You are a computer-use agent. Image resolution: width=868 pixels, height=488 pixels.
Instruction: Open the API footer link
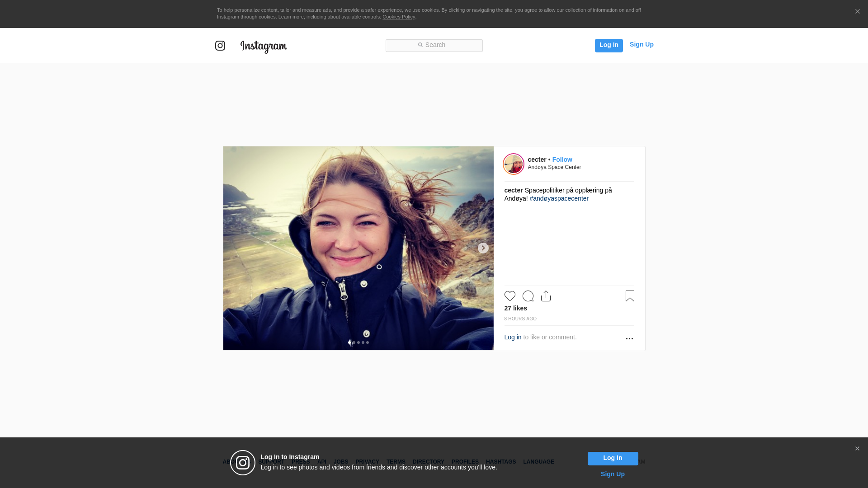322,462
